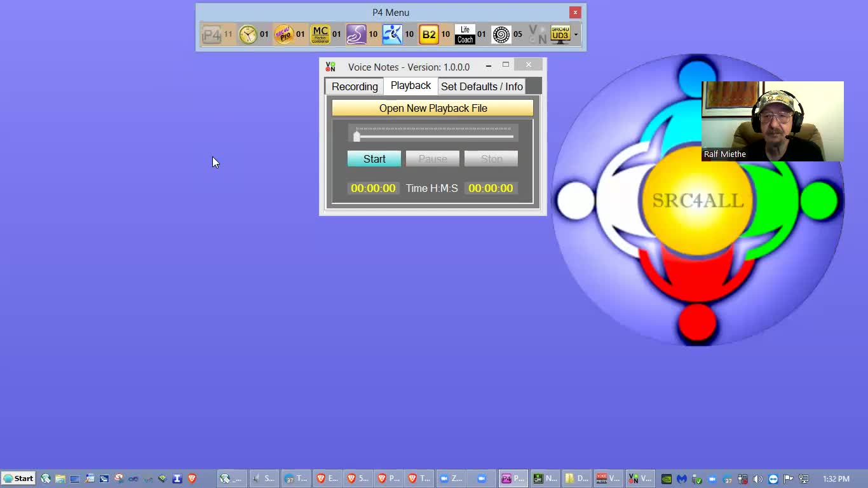Click the disabled Pause button
The width and height of the screenshot is (868, 488).
coord(433,159)
